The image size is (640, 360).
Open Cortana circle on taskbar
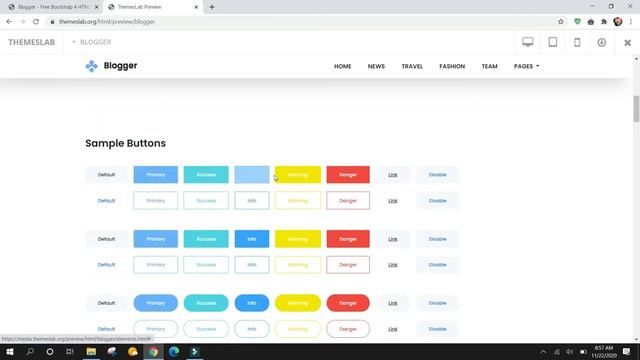50,351
